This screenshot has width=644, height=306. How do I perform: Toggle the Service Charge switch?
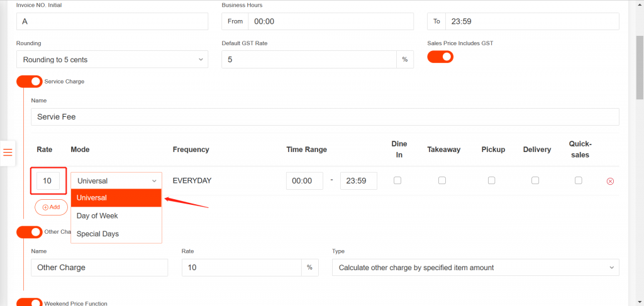(x=30, y=82)
